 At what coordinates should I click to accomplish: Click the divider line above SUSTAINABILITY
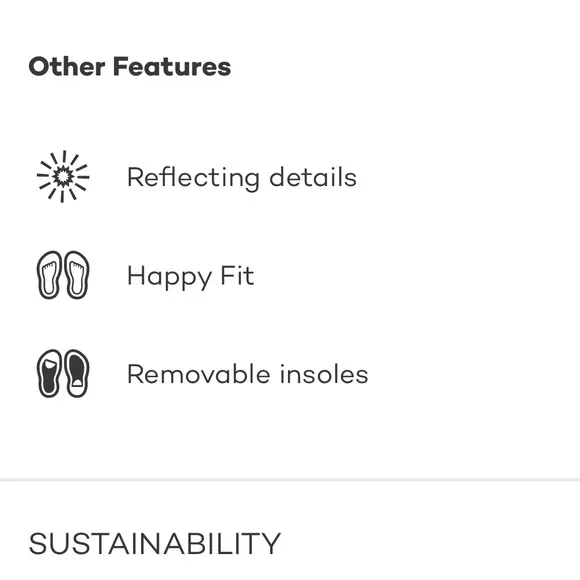click(290, 479)
